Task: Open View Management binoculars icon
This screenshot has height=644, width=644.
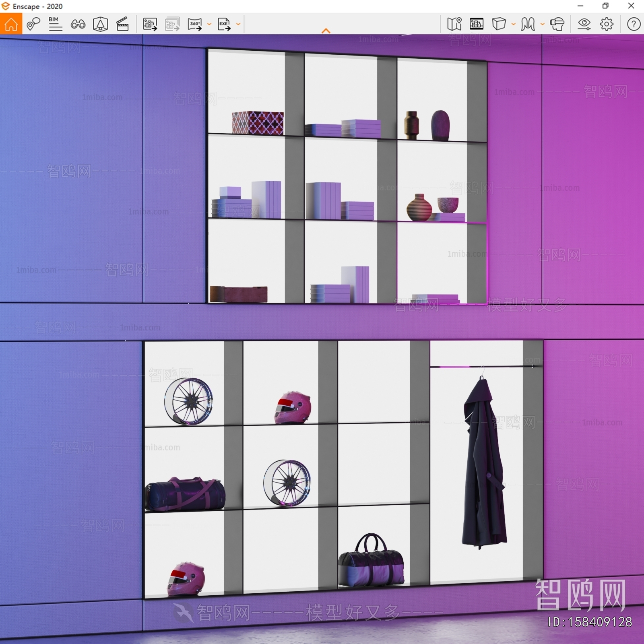Action: click(x=78, y=24)
